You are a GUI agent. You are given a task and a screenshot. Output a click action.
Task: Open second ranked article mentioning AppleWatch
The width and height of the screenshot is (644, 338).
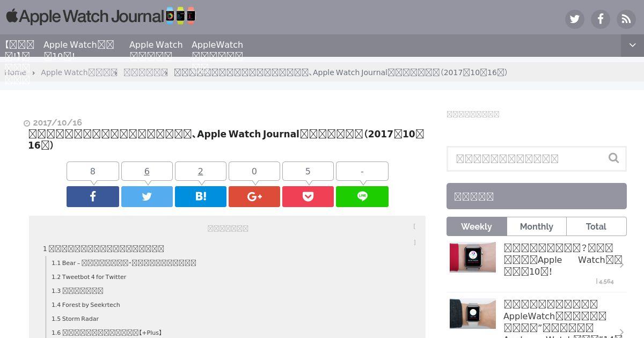562,320
